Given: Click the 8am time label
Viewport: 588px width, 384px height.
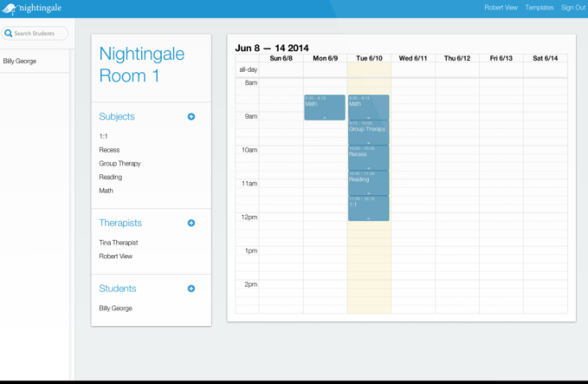Looking at the screenshot, I should click(251, 83).
